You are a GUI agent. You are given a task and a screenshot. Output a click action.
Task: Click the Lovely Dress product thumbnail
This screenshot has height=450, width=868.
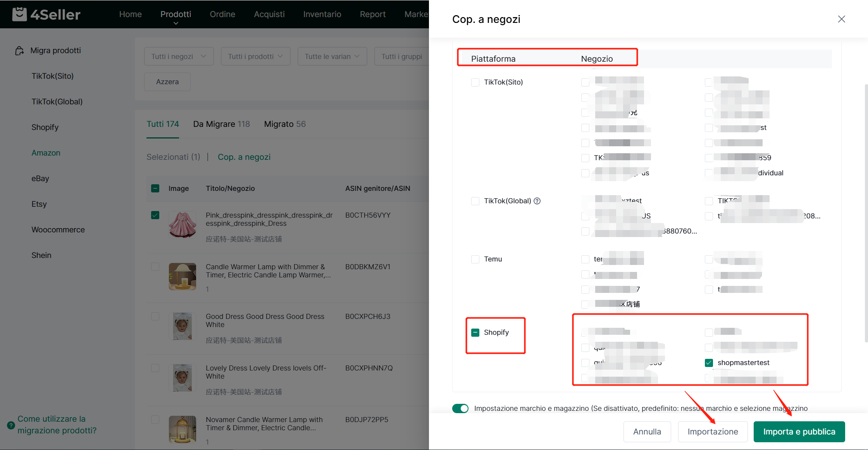click(x=183, y=377)
